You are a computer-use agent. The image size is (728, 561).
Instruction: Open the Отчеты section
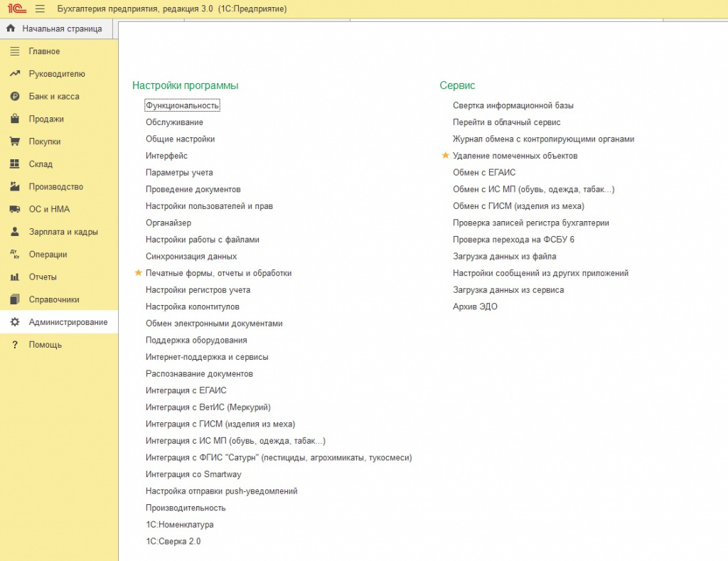point(59,277)
